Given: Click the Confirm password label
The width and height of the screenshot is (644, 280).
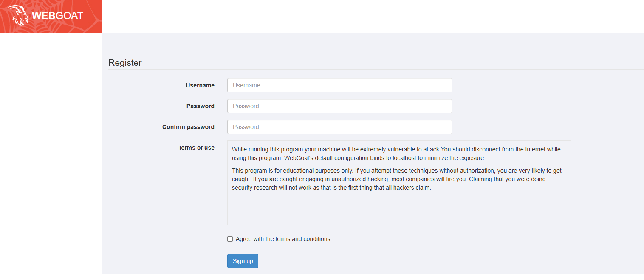Looking at the screenshot, I should (188, 127).
